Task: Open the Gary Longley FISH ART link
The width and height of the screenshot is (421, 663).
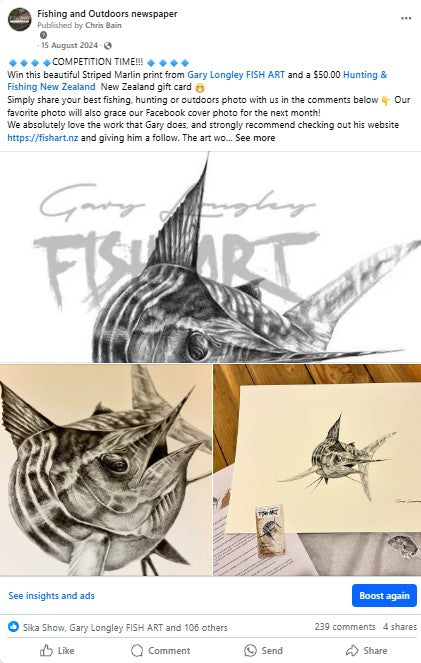Action: tap(236, 75)
